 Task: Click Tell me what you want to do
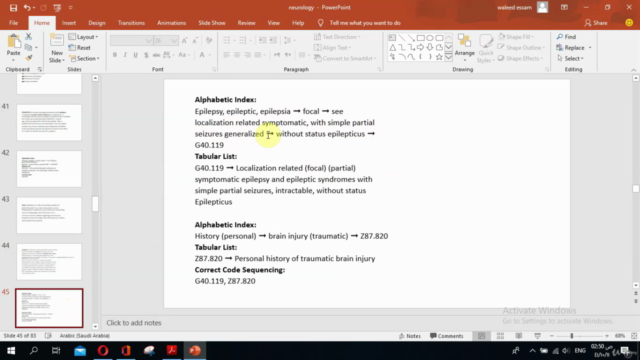pyautogui.click(x=365, y=23)
